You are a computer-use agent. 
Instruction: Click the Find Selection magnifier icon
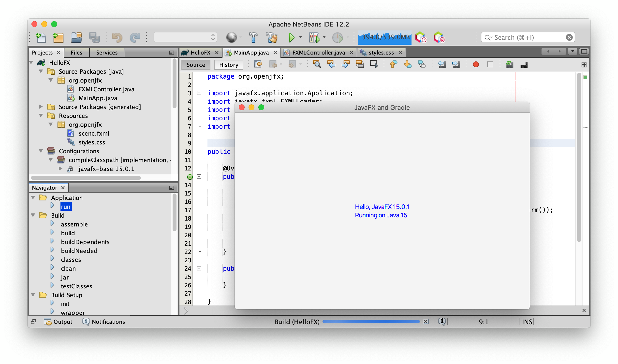[317, 65]
